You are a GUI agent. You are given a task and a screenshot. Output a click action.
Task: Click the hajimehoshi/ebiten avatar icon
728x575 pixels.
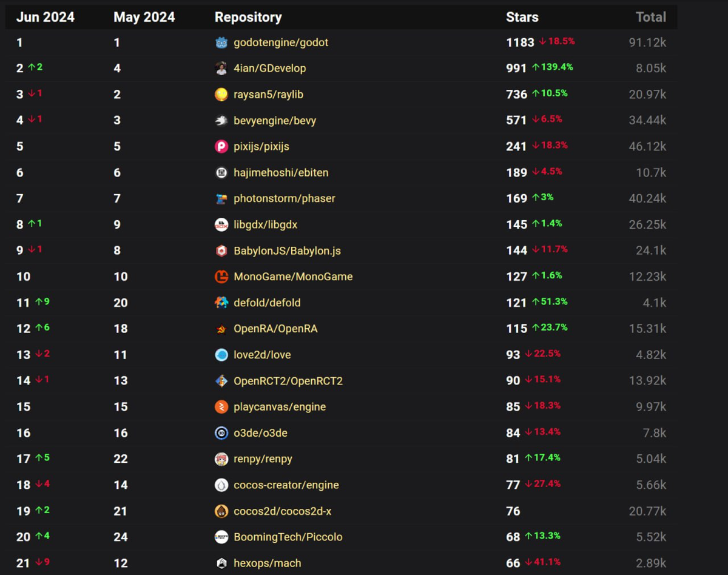tap(221, 172)
